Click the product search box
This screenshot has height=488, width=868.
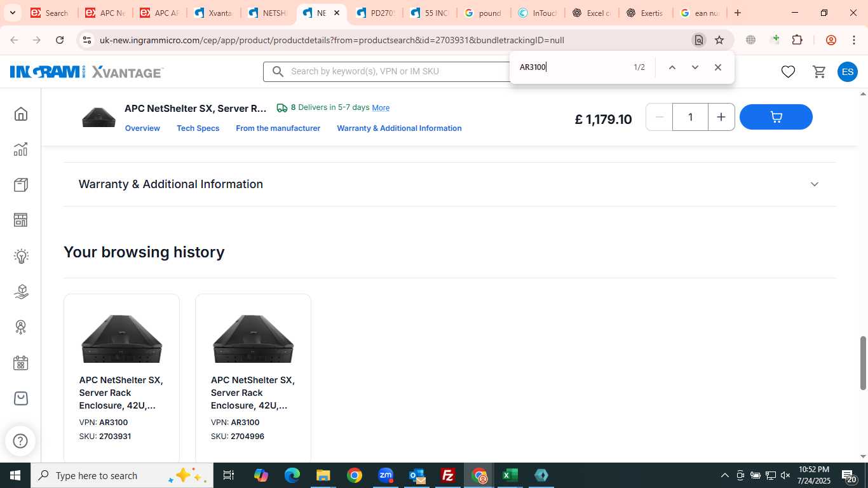(388, 71)
